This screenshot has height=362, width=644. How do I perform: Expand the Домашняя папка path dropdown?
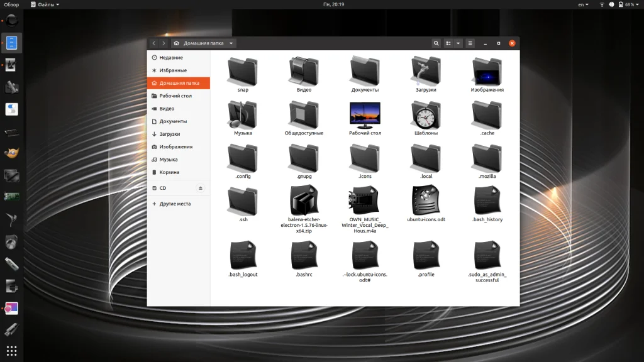[x=231, y=43]
